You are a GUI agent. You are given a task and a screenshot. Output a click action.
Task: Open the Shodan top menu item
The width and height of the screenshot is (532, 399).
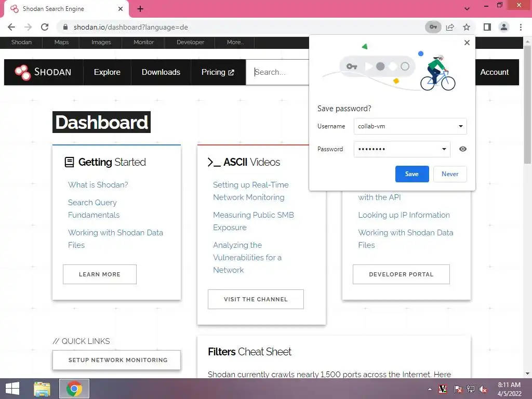click(x=21, y=43)
